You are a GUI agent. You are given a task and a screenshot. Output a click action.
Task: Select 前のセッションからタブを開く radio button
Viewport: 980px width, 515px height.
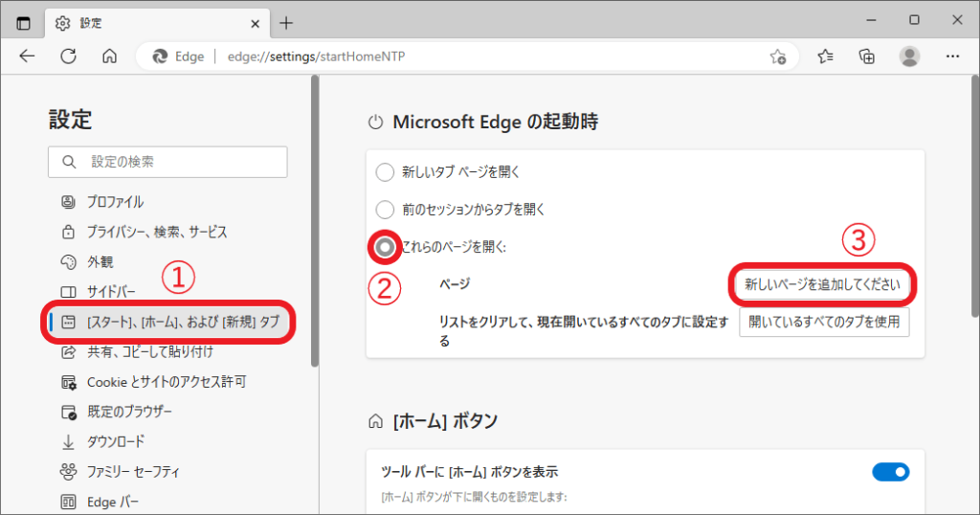385,210
